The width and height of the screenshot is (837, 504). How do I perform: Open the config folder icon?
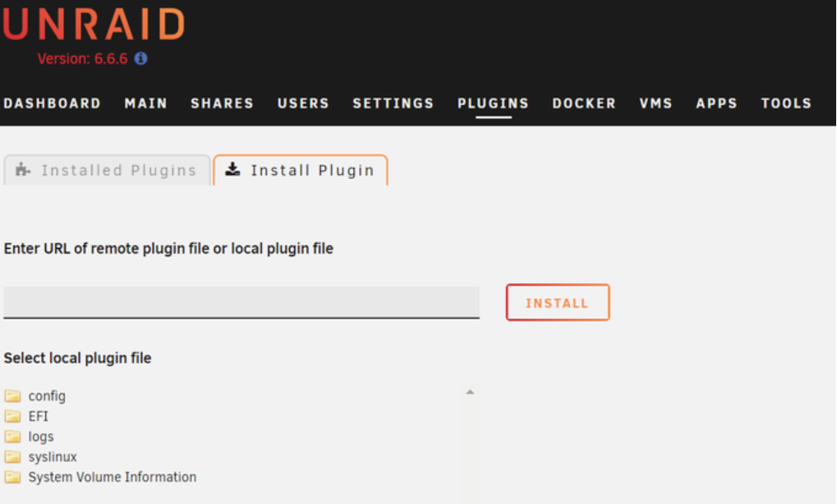pyautogui.click(x=12, y=396)
